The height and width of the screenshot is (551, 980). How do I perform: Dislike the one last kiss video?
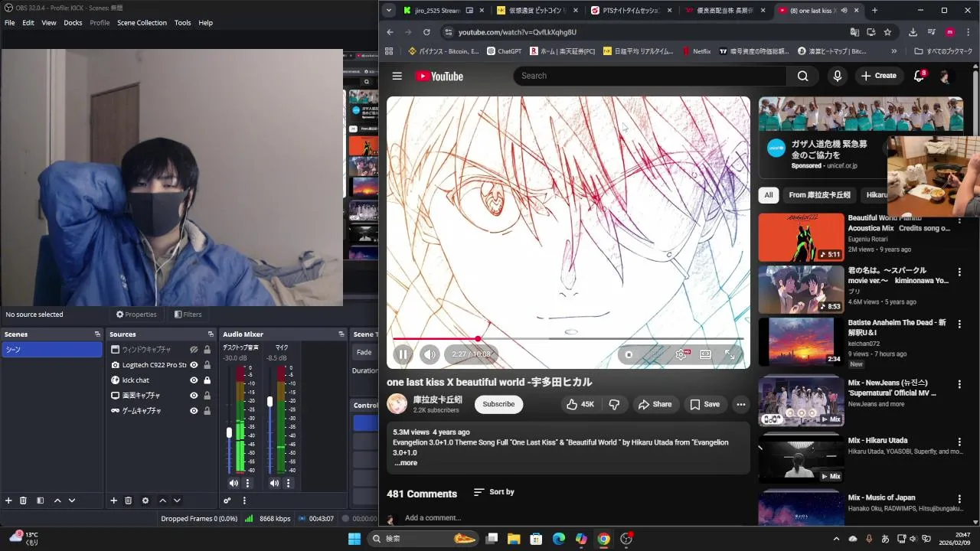point(614,404)
